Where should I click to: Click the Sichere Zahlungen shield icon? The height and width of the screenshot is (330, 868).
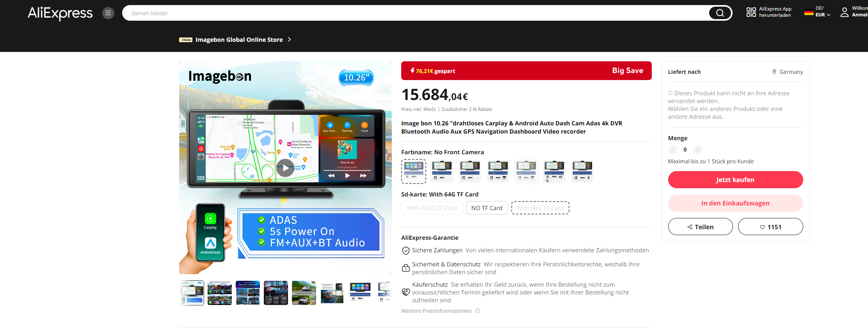pyautogui.click(x=406, y=251)
